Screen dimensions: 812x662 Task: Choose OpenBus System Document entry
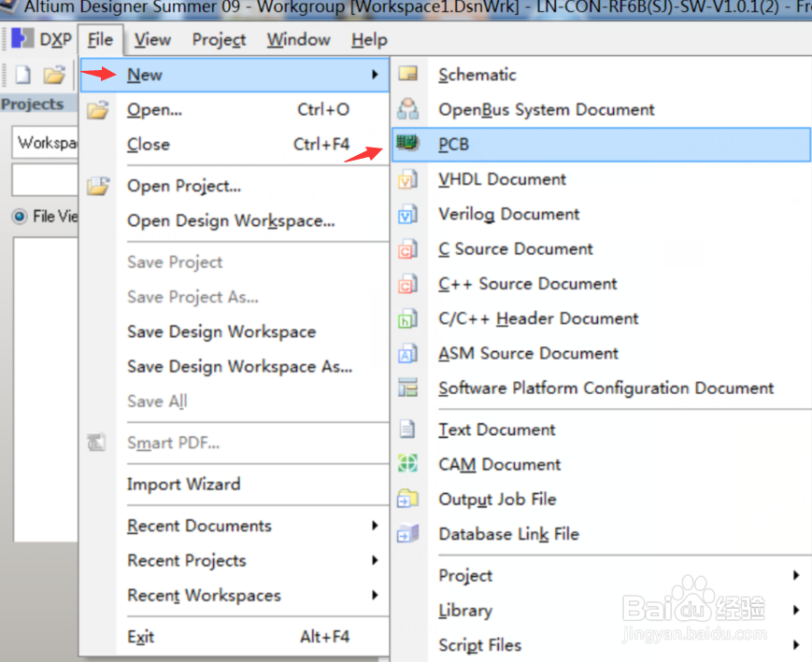tap(601, 110)
